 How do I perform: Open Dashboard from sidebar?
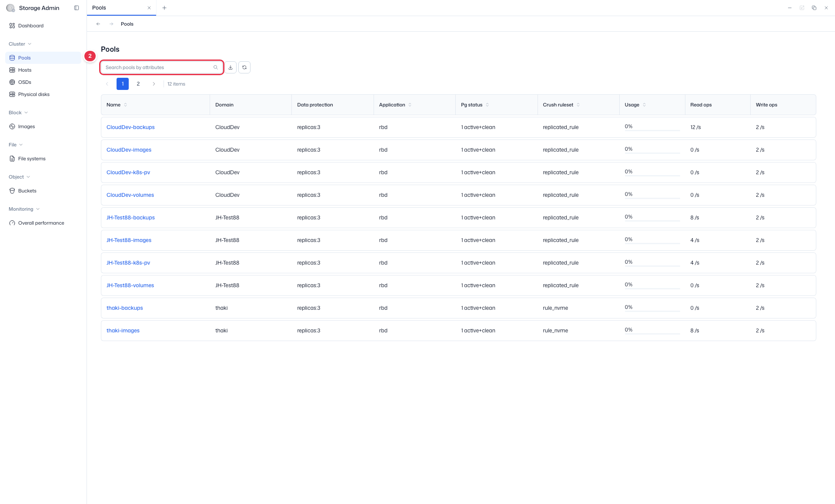pos(43,26)
